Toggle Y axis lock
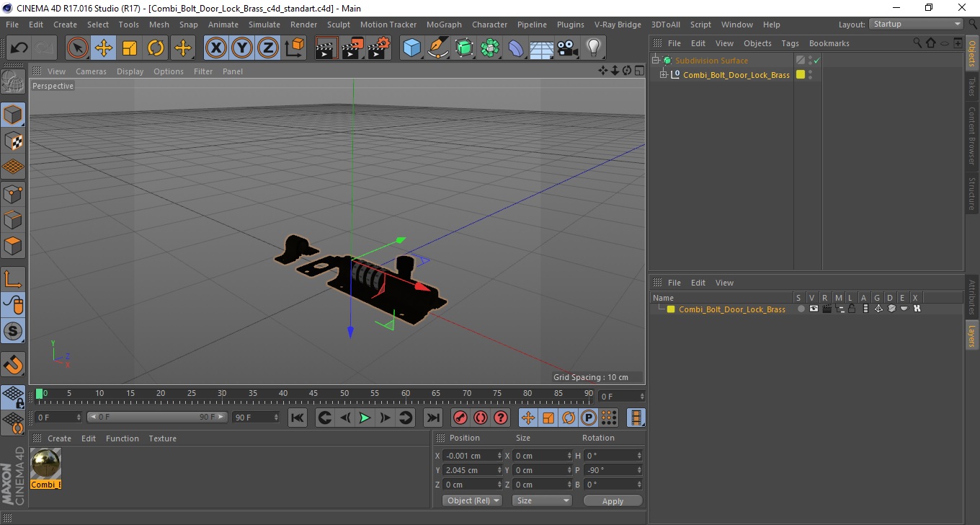 click(x=242, y=48)
